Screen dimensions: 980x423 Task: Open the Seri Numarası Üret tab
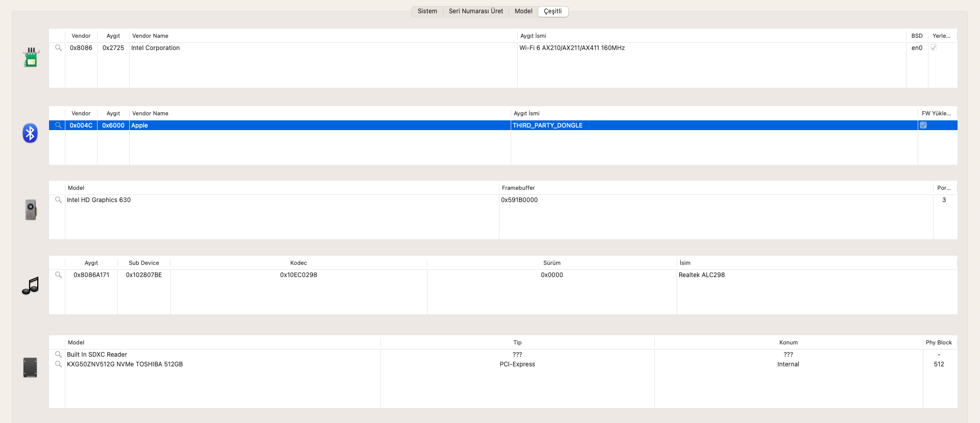click(x=475, y=11)
